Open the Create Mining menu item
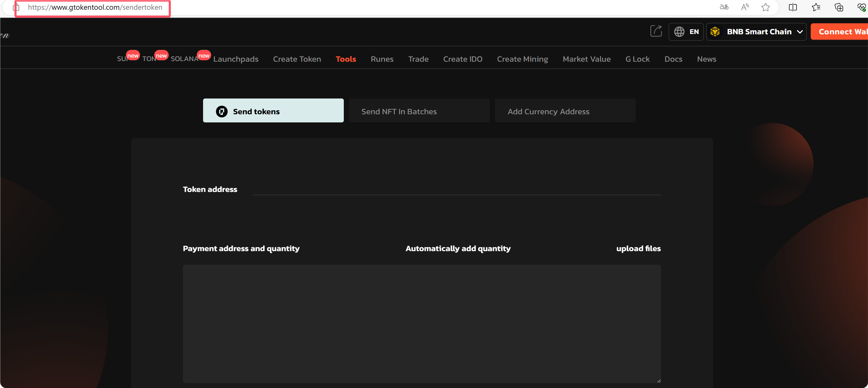This screenshot has height=388, width=868. pos(522,59)
